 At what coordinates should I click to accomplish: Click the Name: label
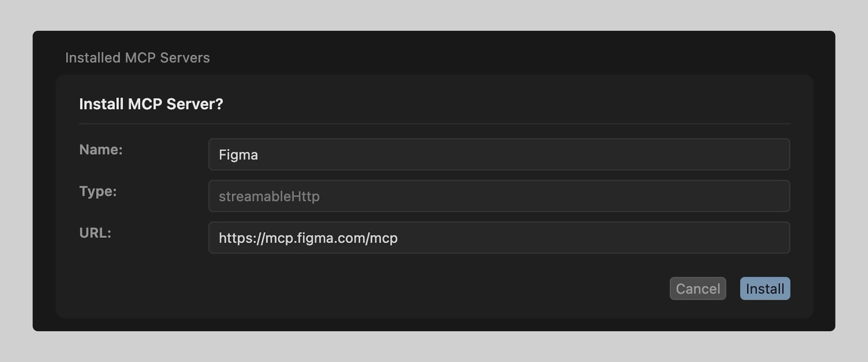100,149
